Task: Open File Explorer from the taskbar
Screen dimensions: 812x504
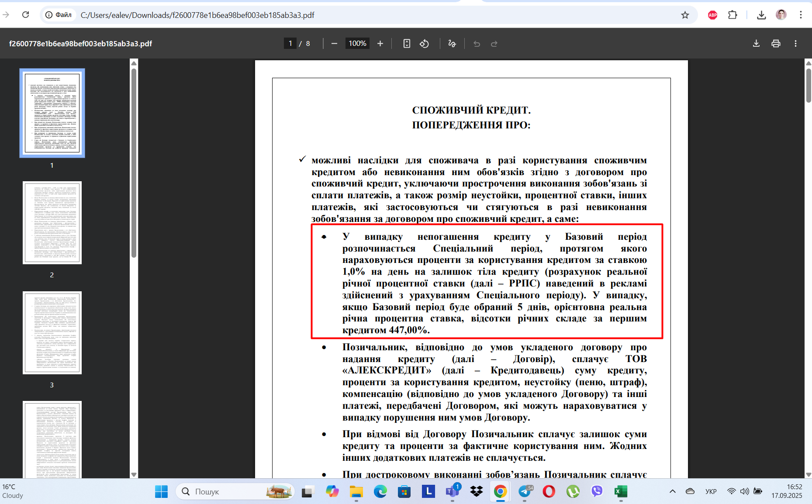Action: (356, 492)
